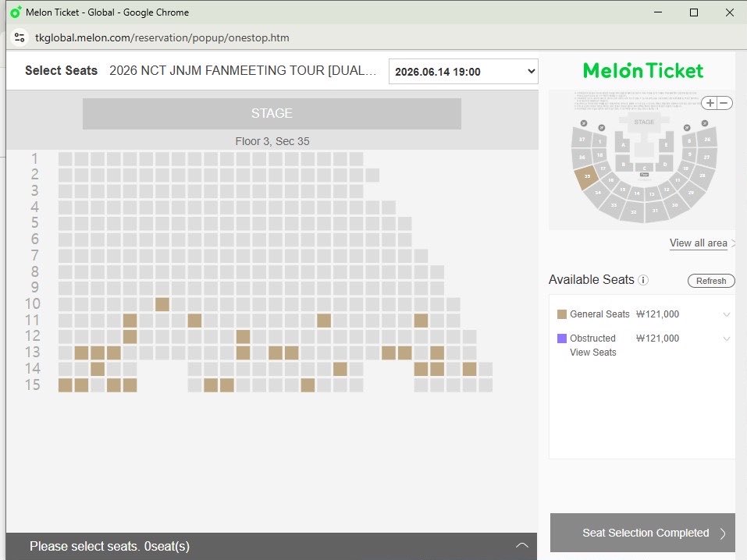The image size is (747, 560).
Task: Click the 'Available Seats' heading
Action: click(x=591, y=279)
